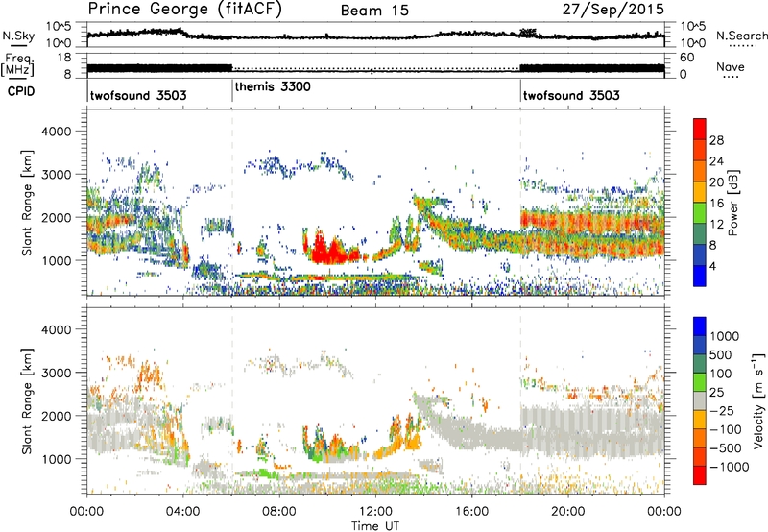This screenshot has width=768, height=532.
Task: Click the dashed CPID boundary line at 18:00 in the velocity panel
Action: coord(520,399)
